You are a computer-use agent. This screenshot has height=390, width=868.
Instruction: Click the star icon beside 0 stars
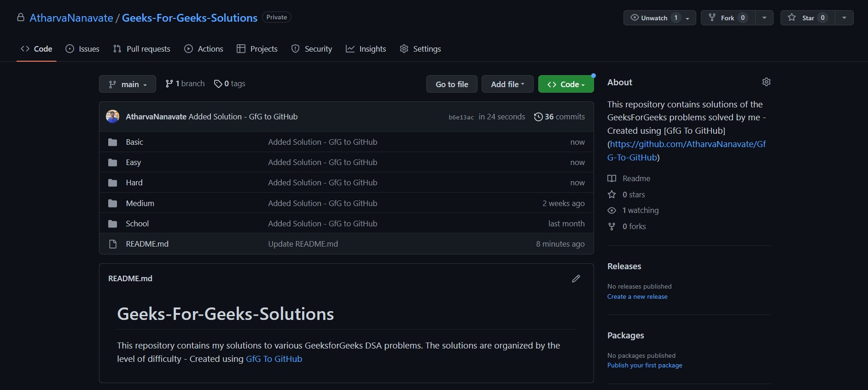click(612, 195)
